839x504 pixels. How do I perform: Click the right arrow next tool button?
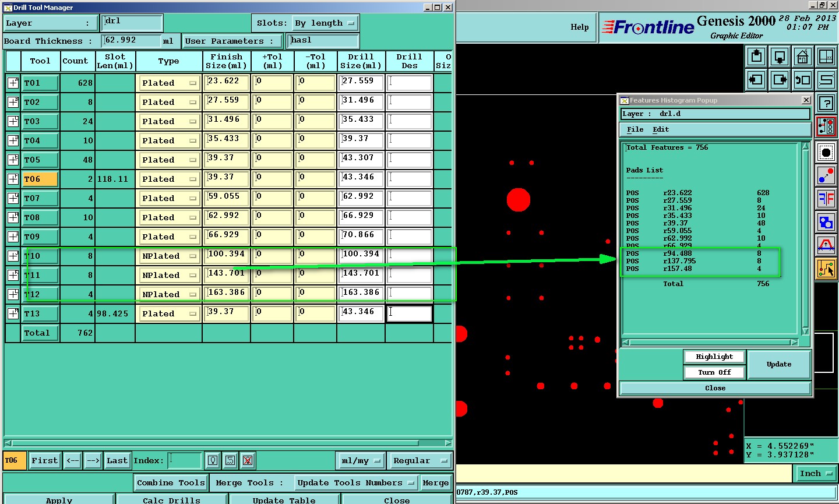point(93,460)
